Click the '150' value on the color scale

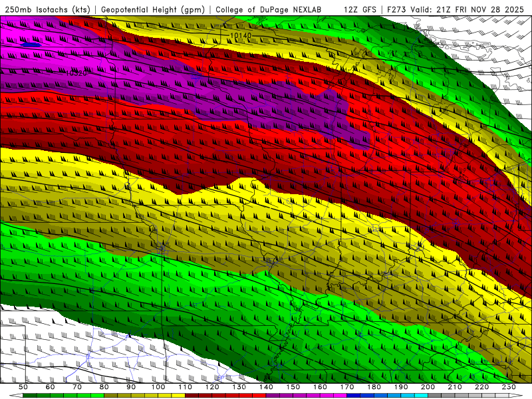(293, 387)
